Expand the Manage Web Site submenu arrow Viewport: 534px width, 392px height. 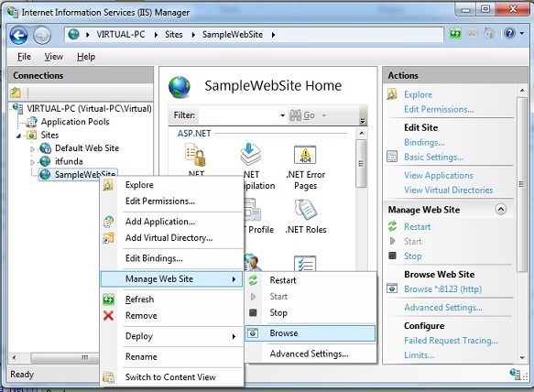pyautogui.click(x=234, y=279)
